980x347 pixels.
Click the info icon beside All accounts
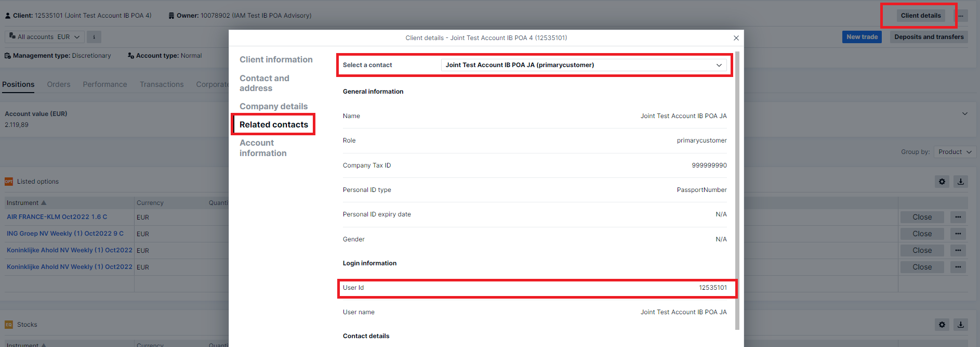pos(94,37)
